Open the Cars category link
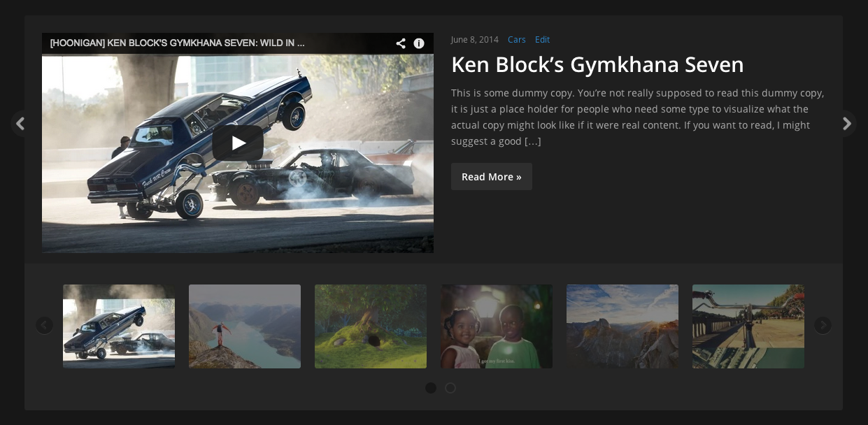The width and height of the screenshot is (868, 425). point(517,40)
